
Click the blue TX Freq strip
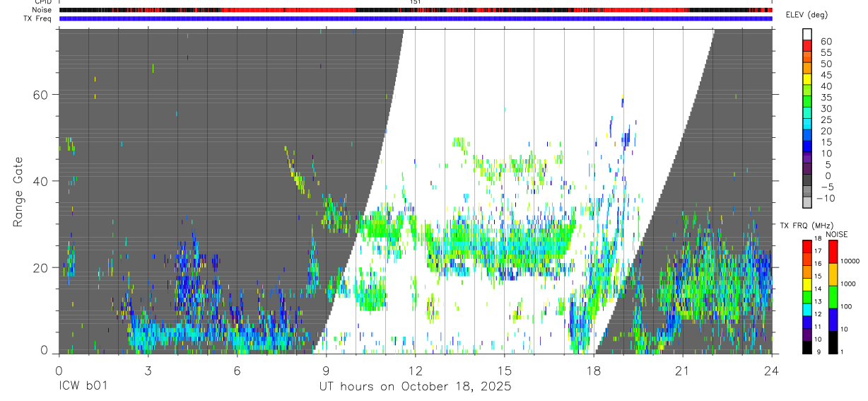click(x=416, y=18)
